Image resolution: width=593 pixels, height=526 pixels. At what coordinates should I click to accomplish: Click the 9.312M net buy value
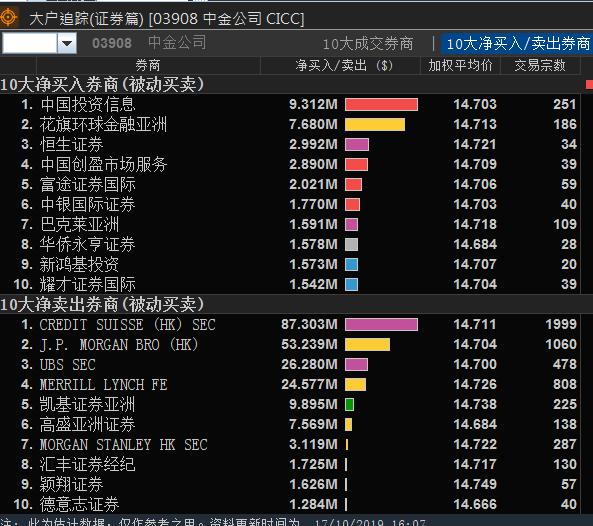(x=313, y=104)
